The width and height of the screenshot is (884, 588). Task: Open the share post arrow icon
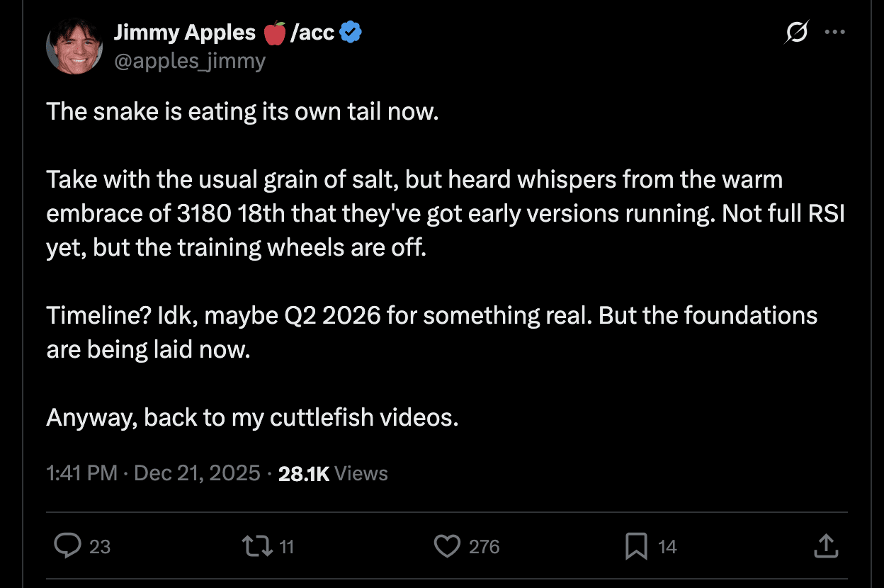[826, 545]
